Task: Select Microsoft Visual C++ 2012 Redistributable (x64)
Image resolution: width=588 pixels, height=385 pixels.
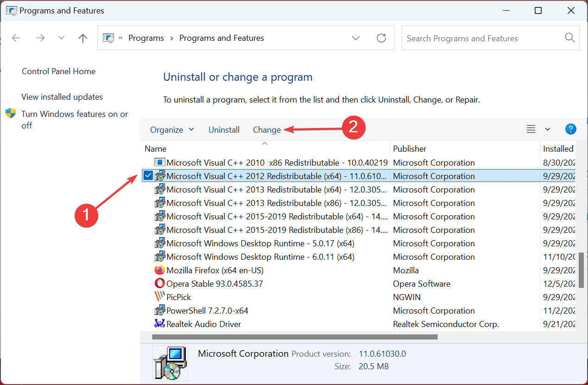Action: (x=277, y=176)
